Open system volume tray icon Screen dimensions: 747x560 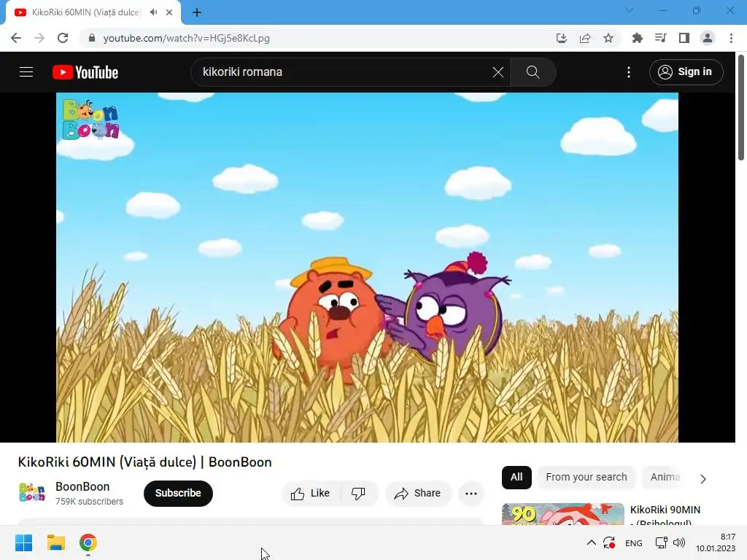679,542
